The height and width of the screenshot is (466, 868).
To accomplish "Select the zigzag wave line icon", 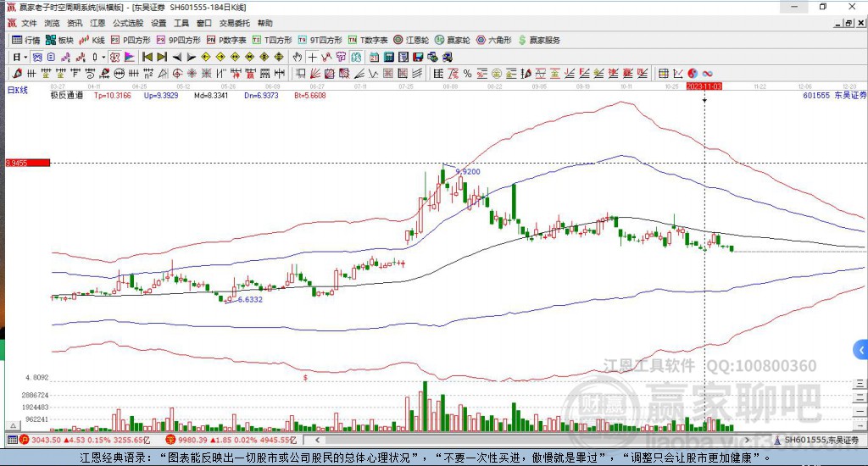I will click(373, 73).
